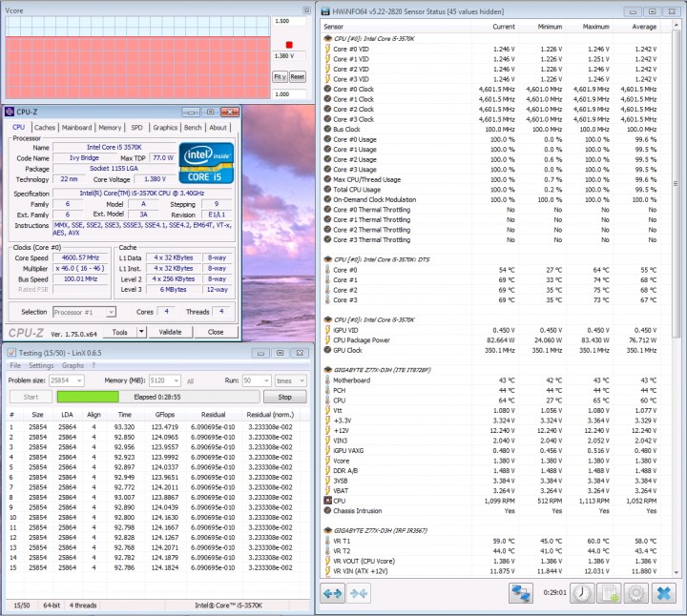
Task: Click the log file icon with green plus
Action: click(610, 593)
